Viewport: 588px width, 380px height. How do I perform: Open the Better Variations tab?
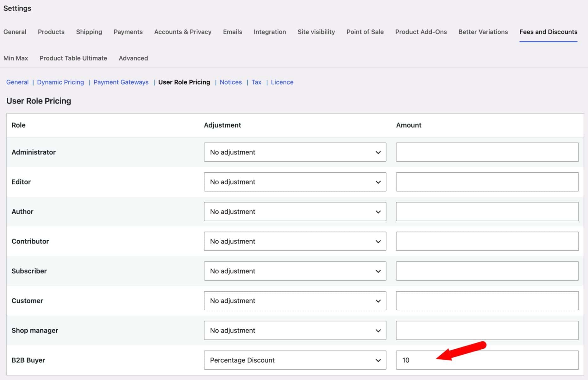point(483,32)
